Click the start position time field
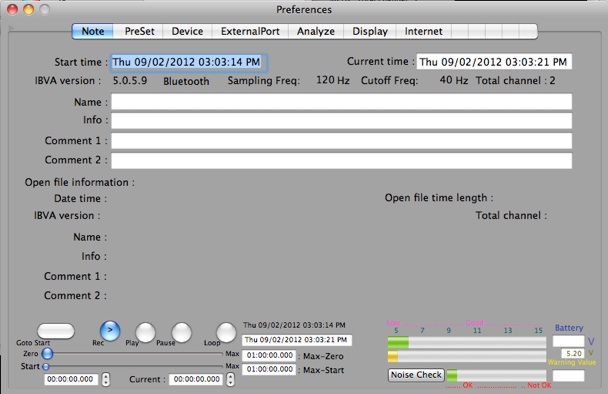The height and width of the screenshot is (394, 608). tap(70, 379)
